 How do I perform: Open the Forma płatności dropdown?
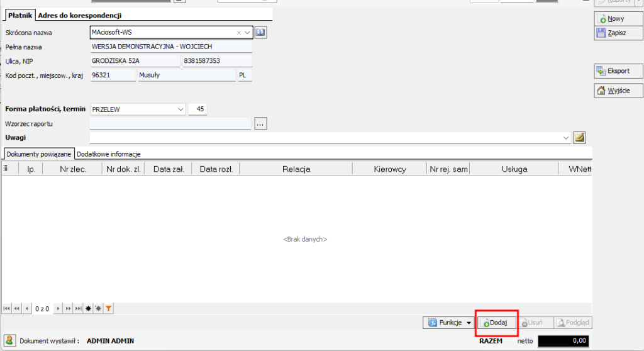pos(181,109)
